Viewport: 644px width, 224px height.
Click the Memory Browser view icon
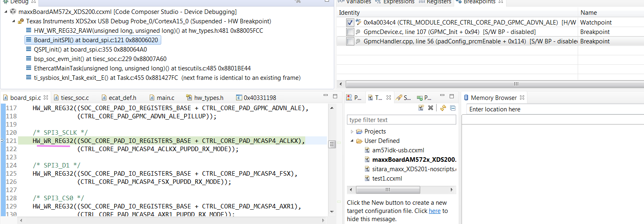pos(466,97)
